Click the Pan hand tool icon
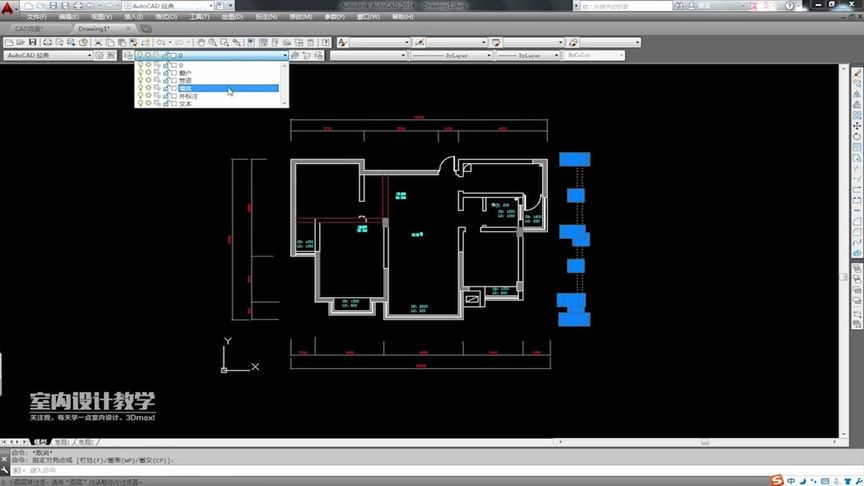864x486 pixels. (201, 42)
